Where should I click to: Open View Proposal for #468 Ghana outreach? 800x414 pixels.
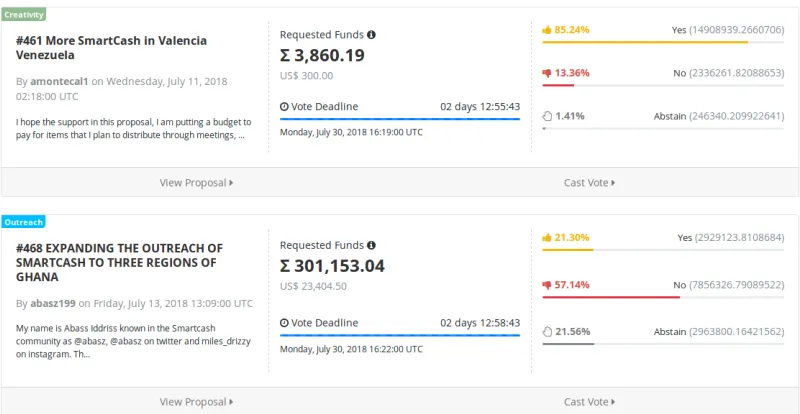click(x=196, y=402)
